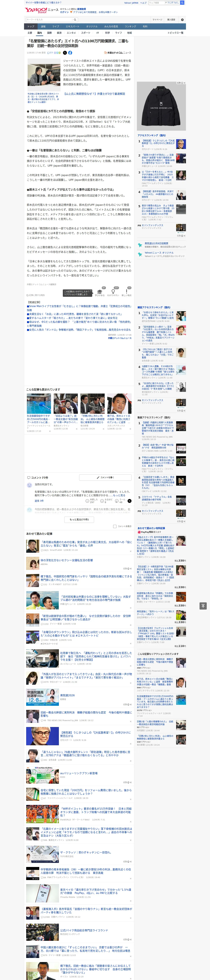This screenshot has width=210, height=980.
Task: Open the article's comment count icon (77)
Action: pos(50,53)
